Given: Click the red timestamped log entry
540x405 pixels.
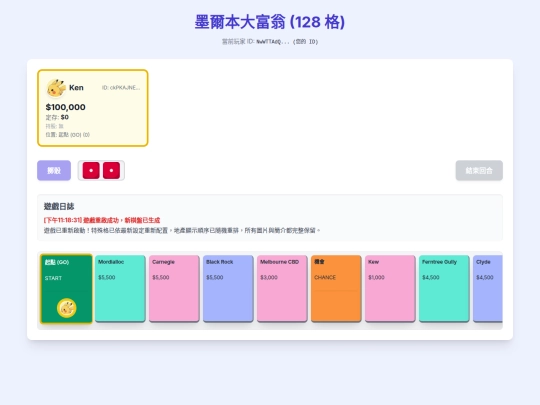Looking at the screenshot, I should (x=102, y=220).
